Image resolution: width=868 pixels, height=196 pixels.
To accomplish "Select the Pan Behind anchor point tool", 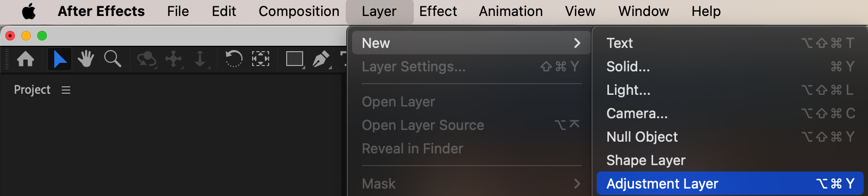I will click(260, 59).
